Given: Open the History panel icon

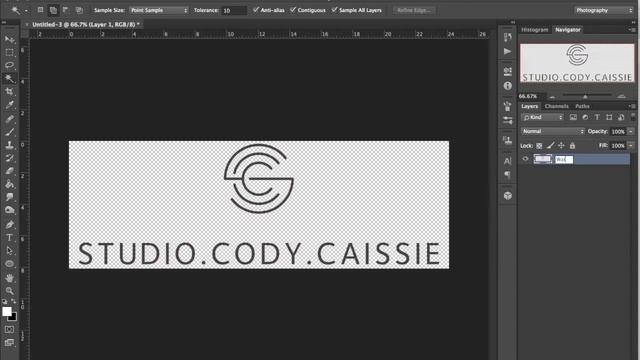Looking at the screenshot, I should [x=507, y=37].
